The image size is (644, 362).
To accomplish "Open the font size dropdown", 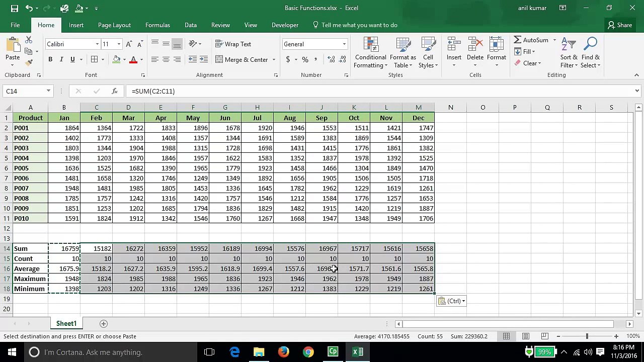I will [x=119, y=44].
